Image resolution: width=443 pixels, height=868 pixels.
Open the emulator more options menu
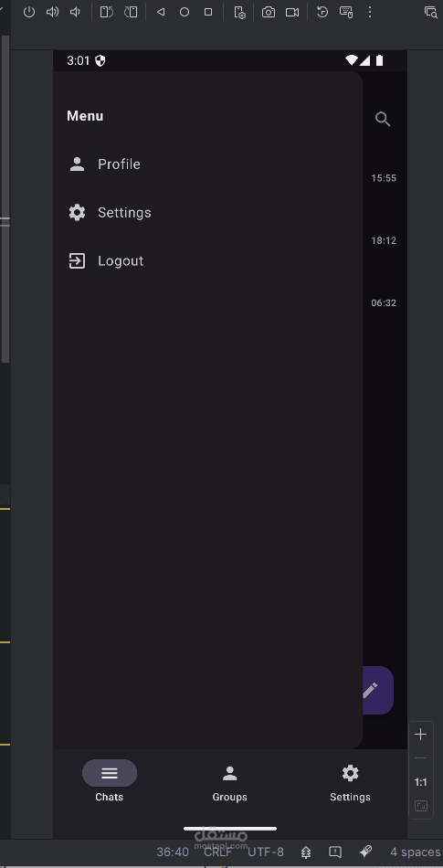pyautogui.click(x=370, y=12)
